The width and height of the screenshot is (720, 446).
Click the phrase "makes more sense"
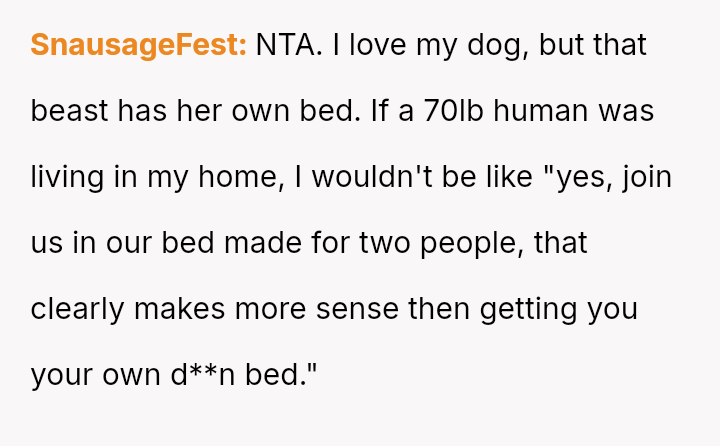coord(266,309)
